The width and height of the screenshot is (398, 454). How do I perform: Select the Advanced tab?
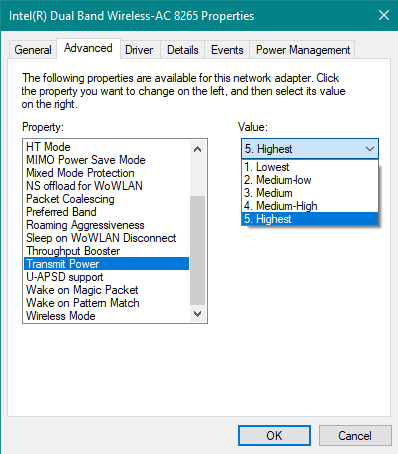click(88, 49)
